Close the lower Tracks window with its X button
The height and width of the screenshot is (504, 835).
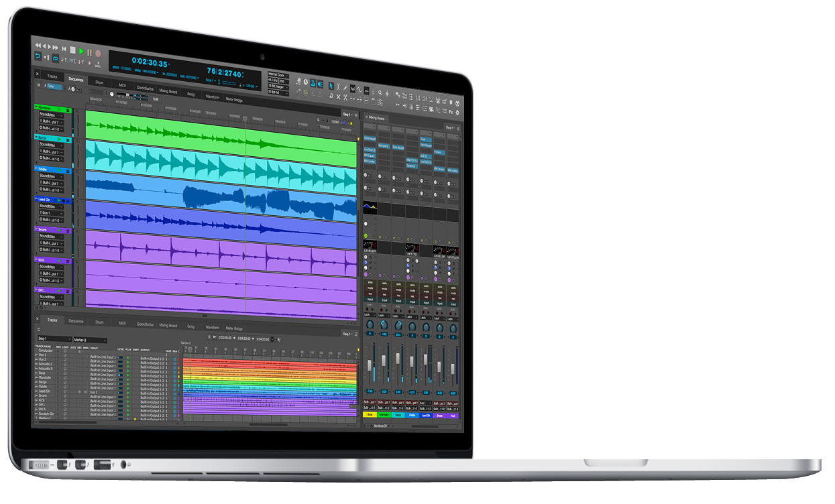coord(38,319)
